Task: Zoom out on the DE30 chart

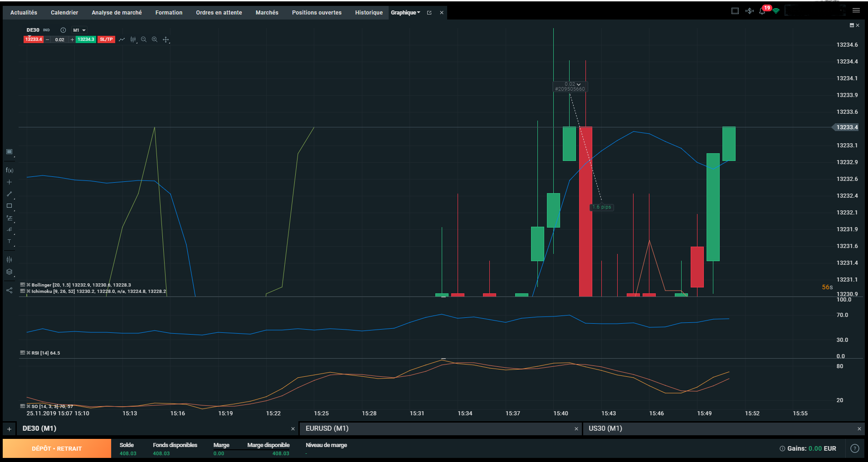Action: (x=144, y=39)
